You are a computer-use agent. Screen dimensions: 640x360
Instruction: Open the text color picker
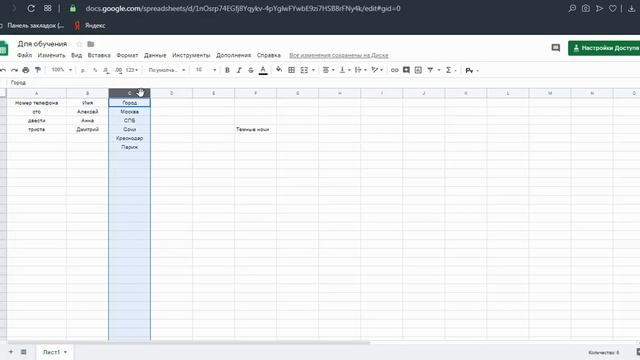click(263, 70)
